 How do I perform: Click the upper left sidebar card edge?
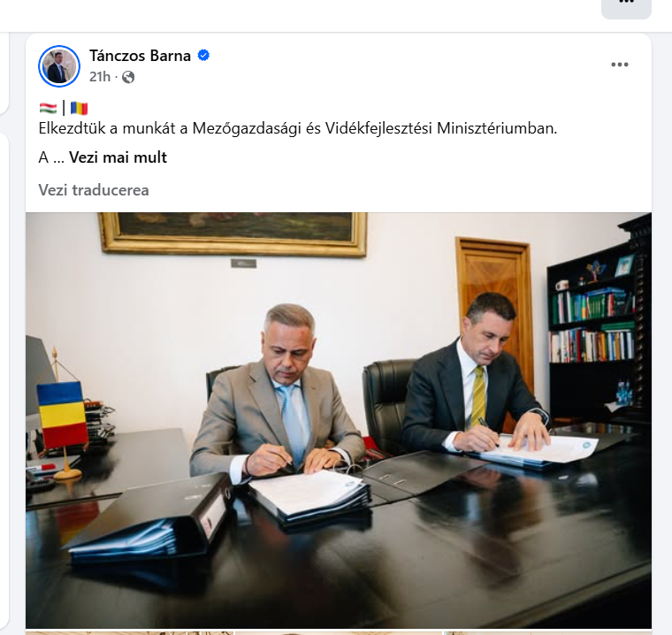point(4,73)
